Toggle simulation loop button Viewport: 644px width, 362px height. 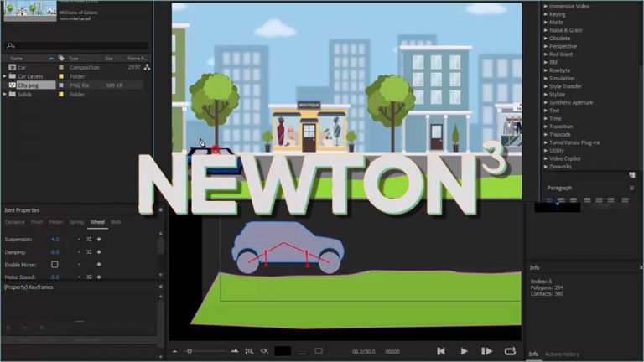pyautogui.click(x=510, y=351)
